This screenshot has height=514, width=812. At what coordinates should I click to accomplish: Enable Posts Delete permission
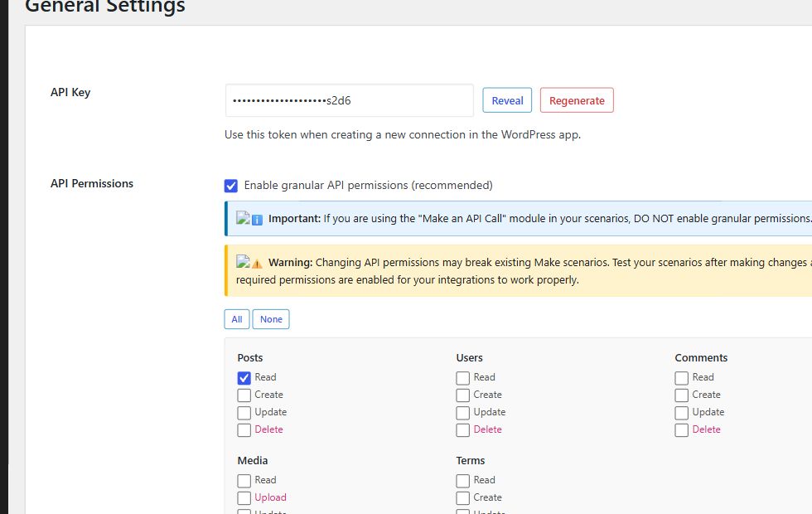244,430
